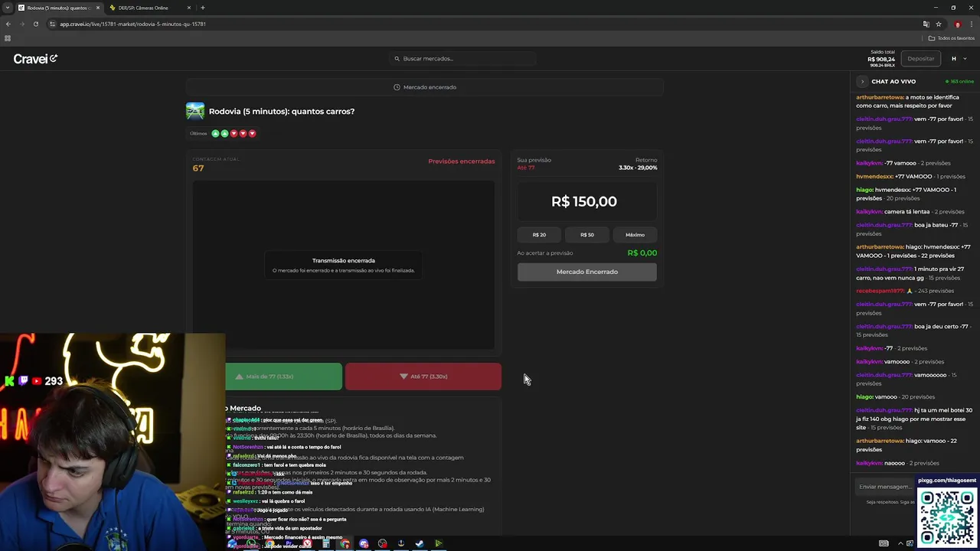Show hidden system tray icons
Screen dimensions: 980x551
[900, 543]
